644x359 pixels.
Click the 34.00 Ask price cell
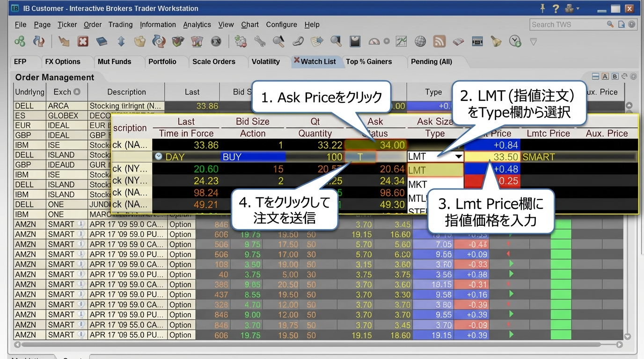375,145
